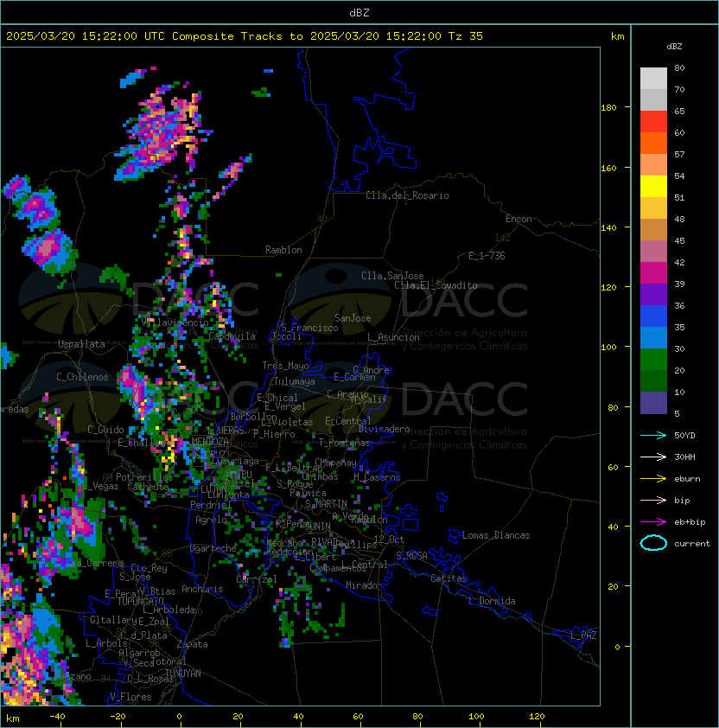Click the 'Potrerillos' map label

click(x=144, y=477)
